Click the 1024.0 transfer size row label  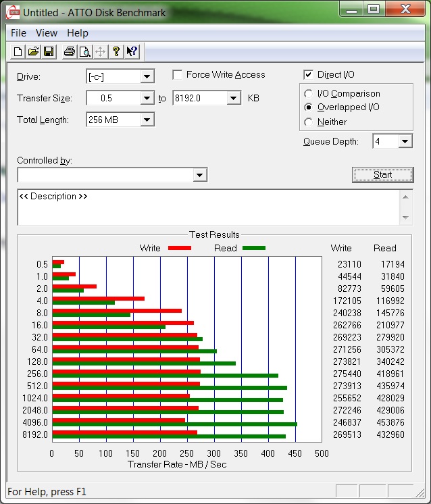(35, 398)
